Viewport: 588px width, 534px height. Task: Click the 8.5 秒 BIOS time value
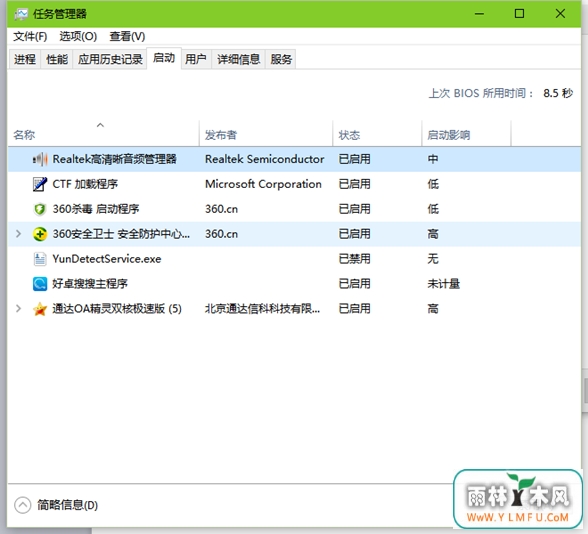pos(558,93)
